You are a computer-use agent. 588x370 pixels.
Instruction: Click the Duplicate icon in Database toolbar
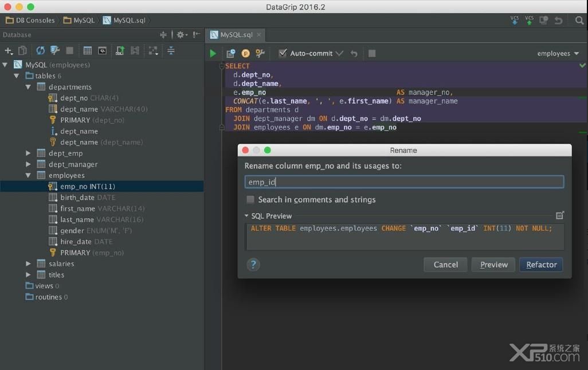click(22, 50)
